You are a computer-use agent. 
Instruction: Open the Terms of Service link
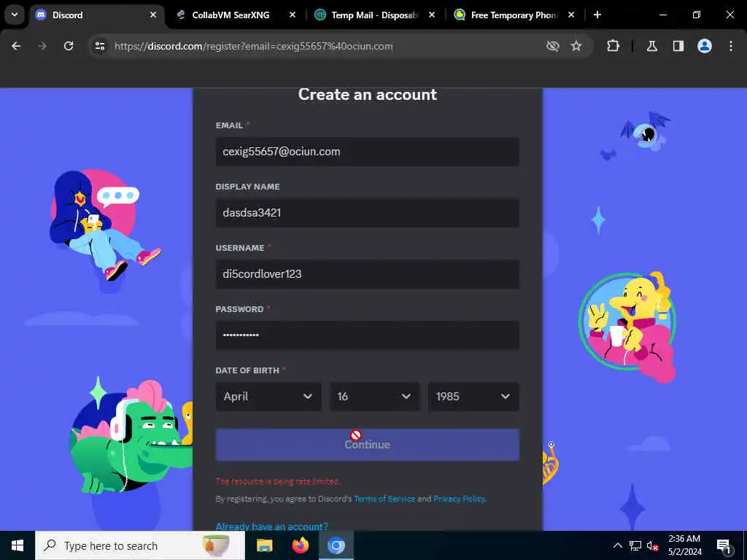click(x=384, y=499)
